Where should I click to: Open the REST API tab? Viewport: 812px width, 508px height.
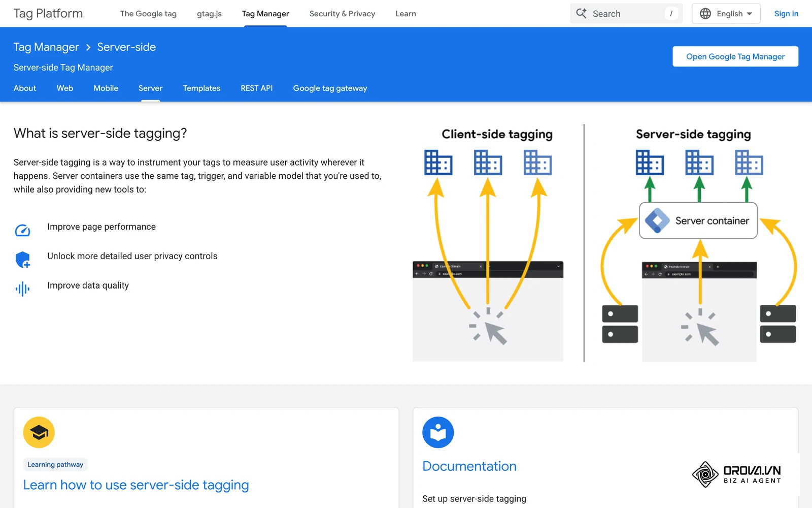tap(257, 88)
